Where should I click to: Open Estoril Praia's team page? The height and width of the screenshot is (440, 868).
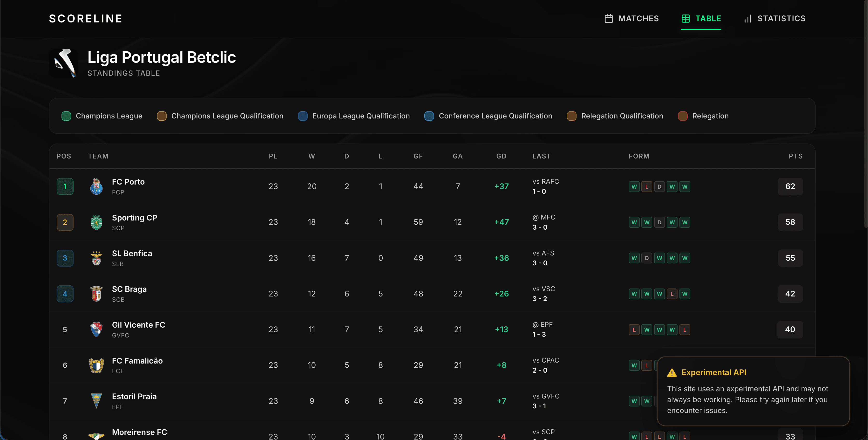[x=134, y=396]
